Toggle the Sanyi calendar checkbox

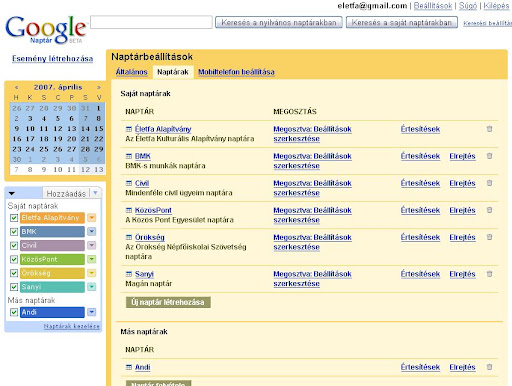pyautogui.click(x=14, y=287)
